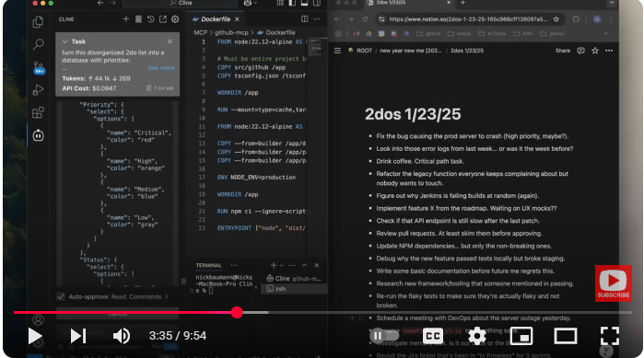Click the red video progress scrubber

tap(237, 313)
